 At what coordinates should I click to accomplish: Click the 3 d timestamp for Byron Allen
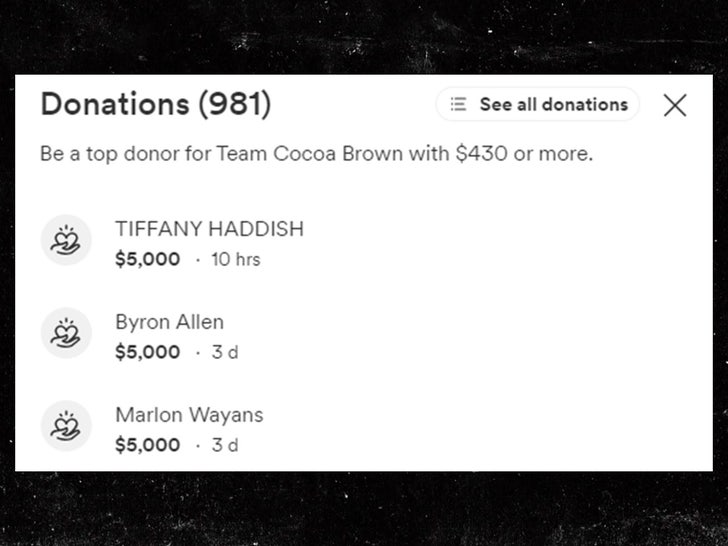pyautogui.click(x=225, y=353)
